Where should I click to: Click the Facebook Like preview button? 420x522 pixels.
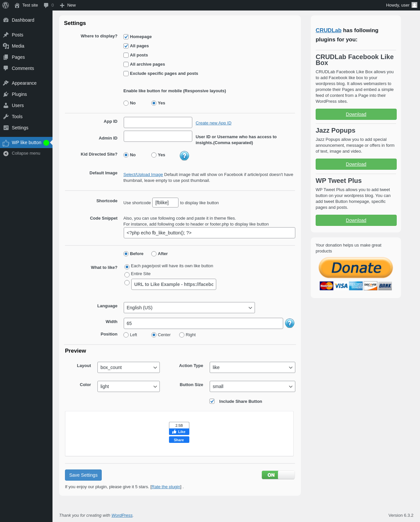(x=179, y=432)
